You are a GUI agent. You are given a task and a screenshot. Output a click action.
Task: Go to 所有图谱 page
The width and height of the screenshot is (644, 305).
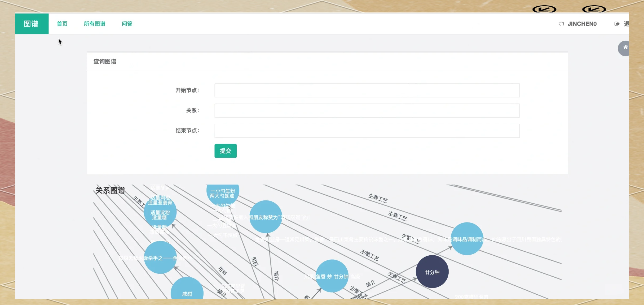(95, 24)
